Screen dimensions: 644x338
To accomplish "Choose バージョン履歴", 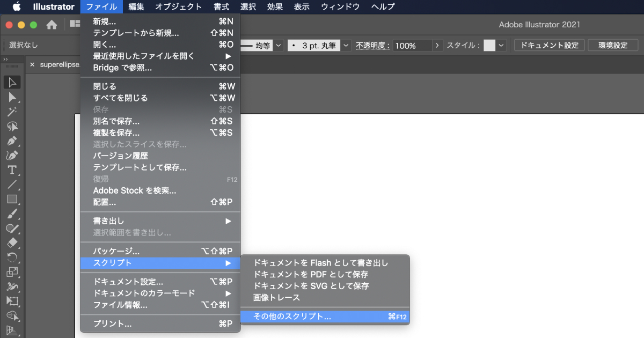I will click(160, 156).
